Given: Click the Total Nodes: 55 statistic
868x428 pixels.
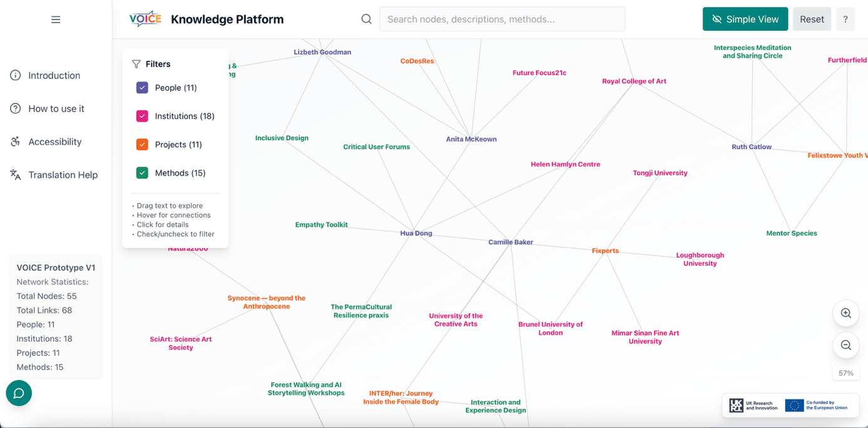Looking at the screenshot, I should point(46,296).
